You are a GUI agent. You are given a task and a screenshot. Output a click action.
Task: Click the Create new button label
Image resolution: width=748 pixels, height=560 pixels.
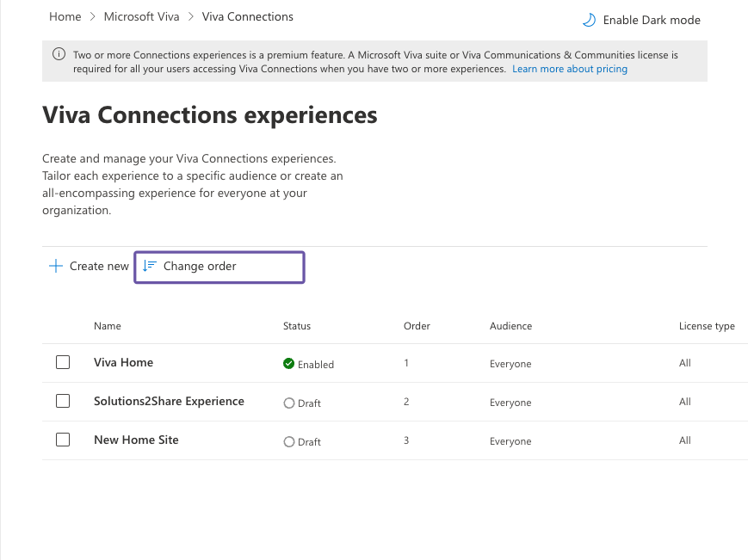click(99, 266)
